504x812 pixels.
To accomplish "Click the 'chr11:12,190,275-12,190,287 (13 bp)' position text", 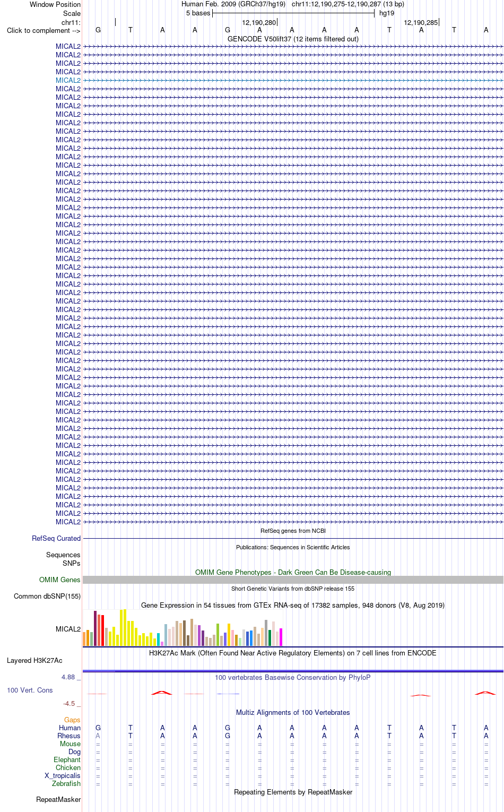I will tap(348, 4).
